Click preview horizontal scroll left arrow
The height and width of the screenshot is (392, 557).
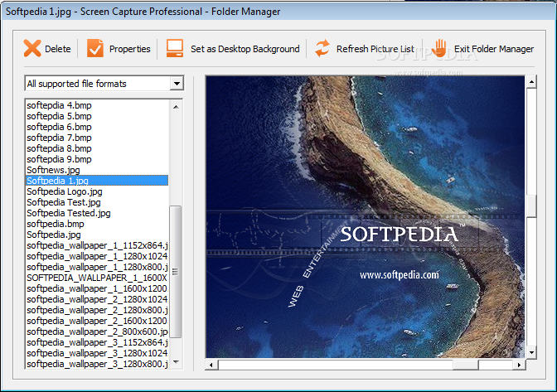(x=211, y=365)
